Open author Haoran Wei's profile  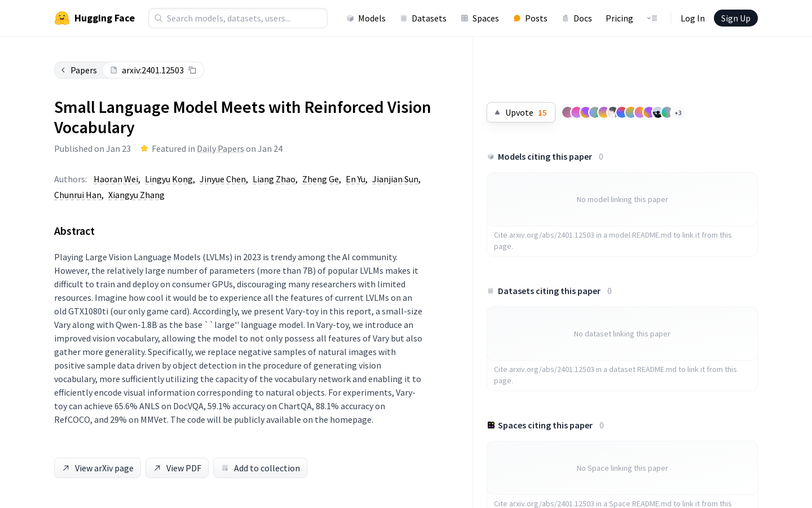pyautogui.click(x=116, y=179)
